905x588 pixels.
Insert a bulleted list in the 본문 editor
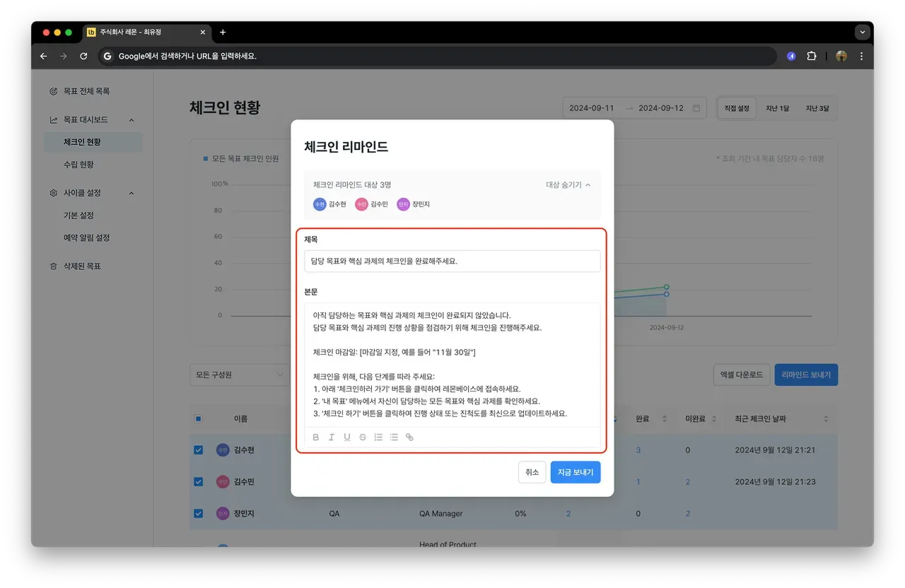[394, 437]
